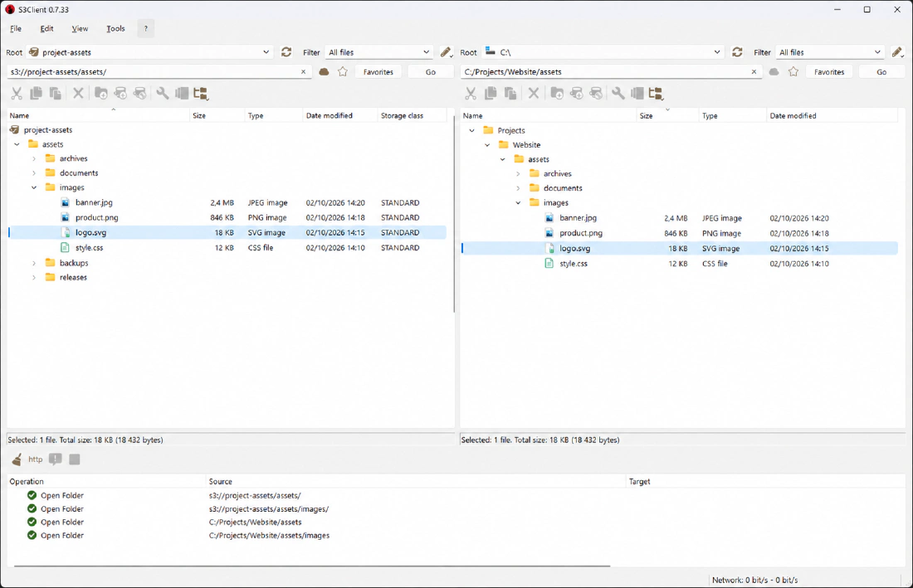Create new folder in left S3 pane
913x588 pixels.
100,93
